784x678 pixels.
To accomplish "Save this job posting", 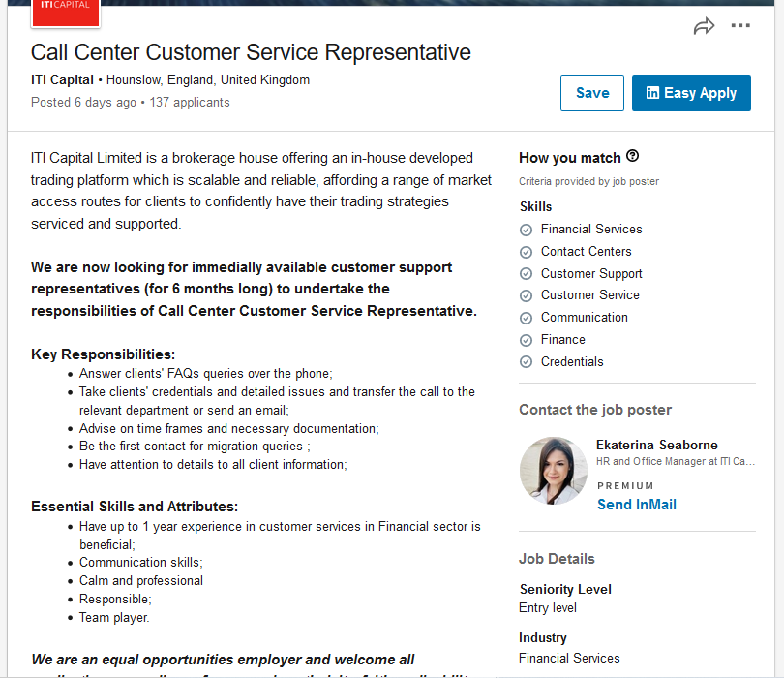I will (x=592, y=93).
